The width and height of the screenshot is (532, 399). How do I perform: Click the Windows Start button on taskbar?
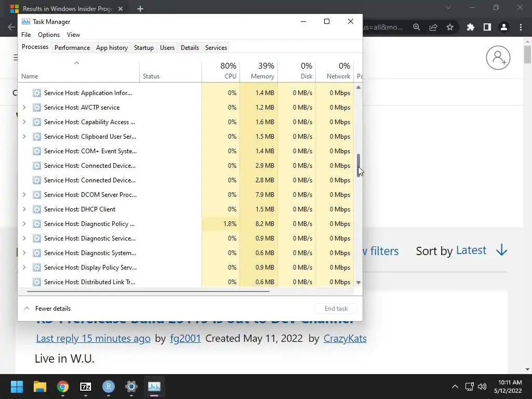tap(17, 387)
